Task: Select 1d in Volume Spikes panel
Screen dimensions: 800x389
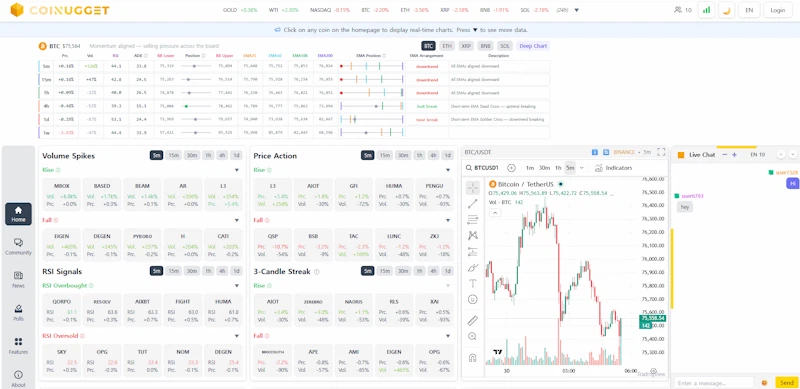Action: pyautogui.click(x=236, y=156)
